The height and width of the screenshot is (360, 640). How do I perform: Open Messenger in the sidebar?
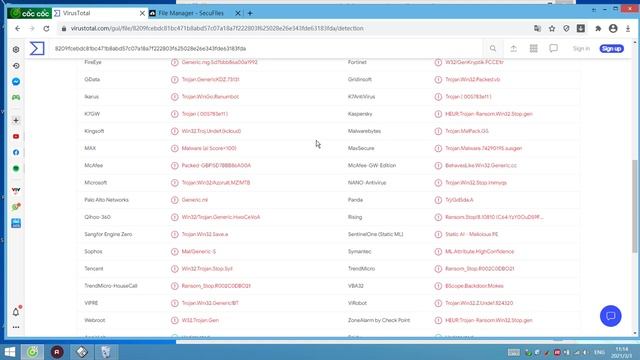(x=16, y=82)
